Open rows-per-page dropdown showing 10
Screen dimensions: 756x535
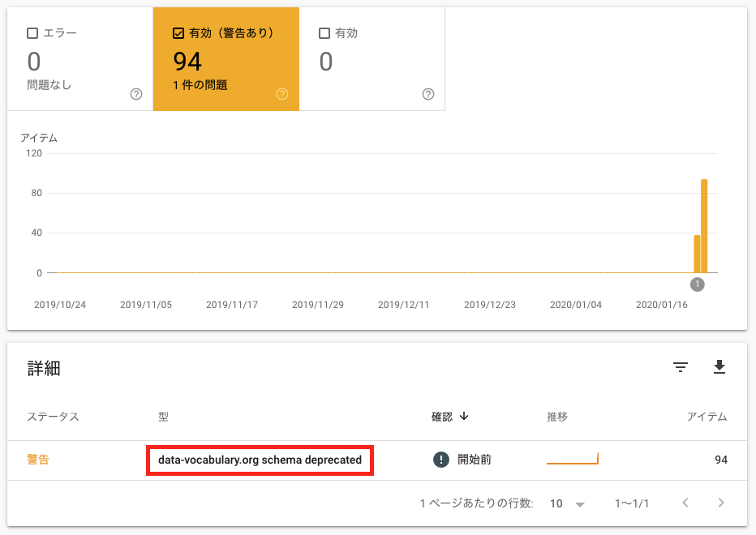[567, 503]
